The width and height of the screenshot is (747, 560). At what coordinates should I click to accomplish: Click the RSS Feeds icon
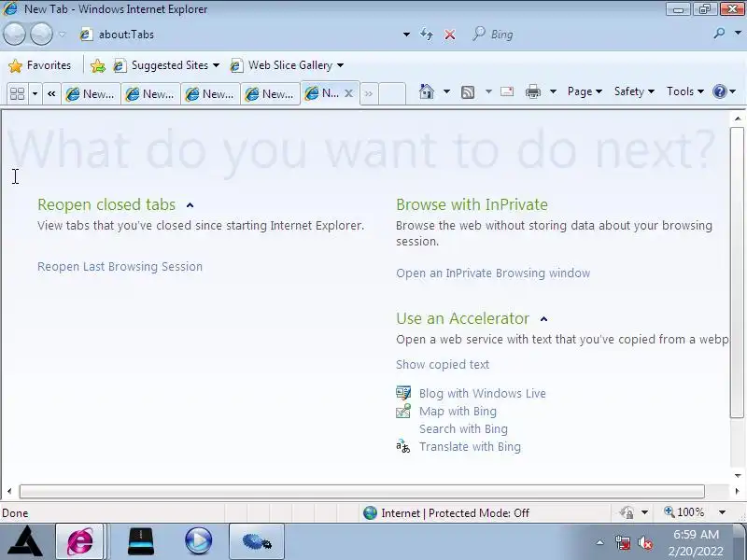click(x=468, y=91)
